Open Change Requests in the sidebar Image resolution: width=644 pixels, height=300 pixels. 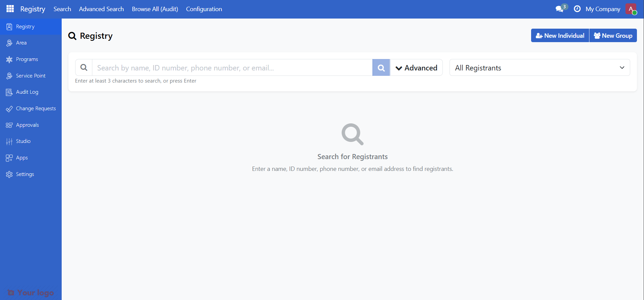coord(36,109)
